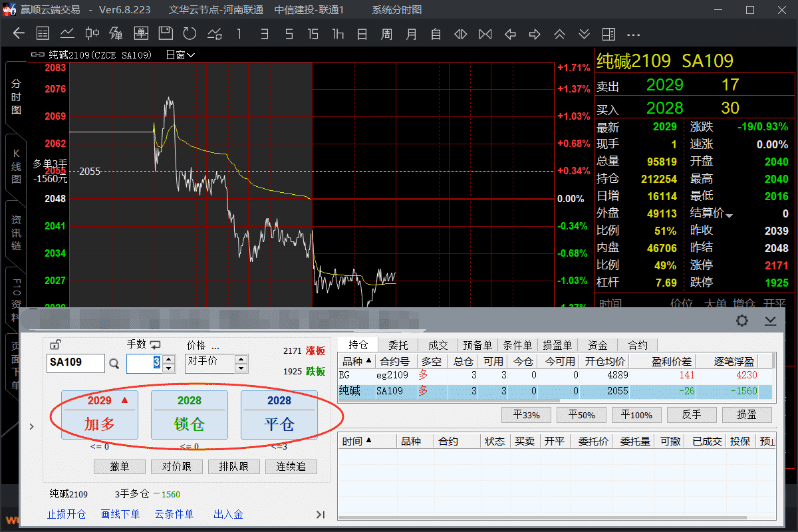Select the 月 monthly period button

click(x=412, y=34)
